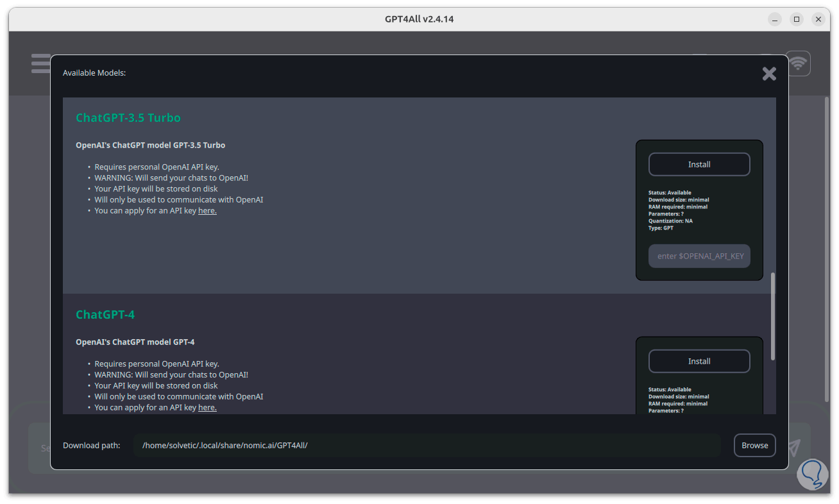This screenshot has width=839, height=504.
Task: Open the 'here.' link under ChatGPT-4
Action: pyautogui.click(x=207, y=408)
